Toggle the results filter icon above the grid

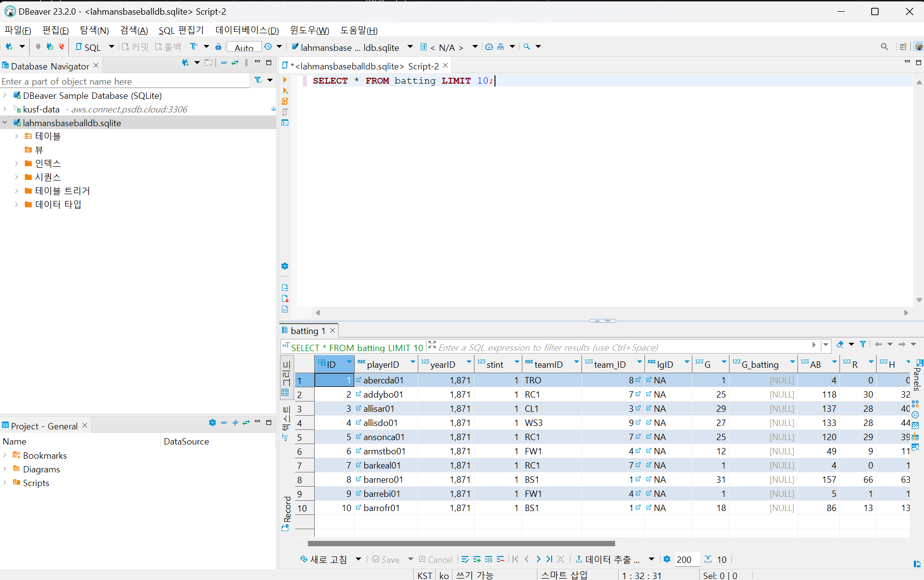coord(863,344)
